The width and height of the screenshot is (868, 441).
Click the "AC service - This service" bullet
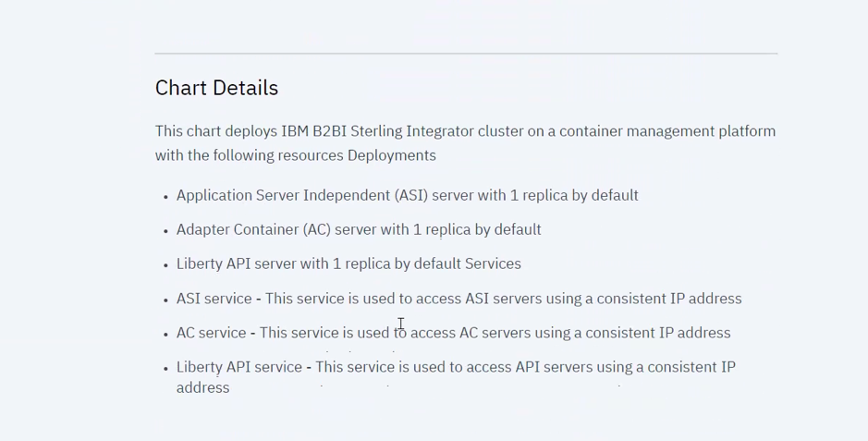453,333
